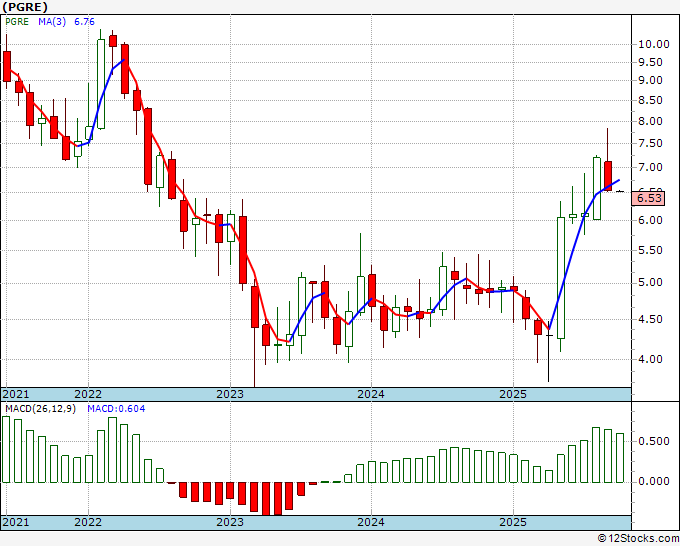This screenshot has height=546, width=680.
Task: Click 2025 on the price chart timeline
Action: (513, 394)
